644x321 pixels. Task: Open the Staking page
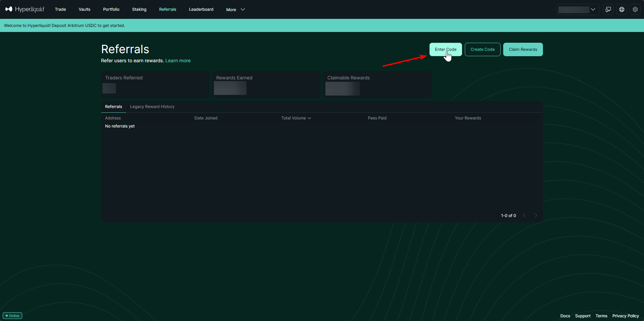(139, 9)
